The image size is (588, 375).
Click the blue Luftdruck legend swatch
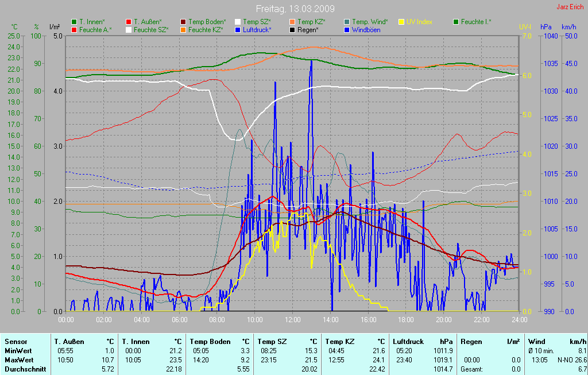238,30
